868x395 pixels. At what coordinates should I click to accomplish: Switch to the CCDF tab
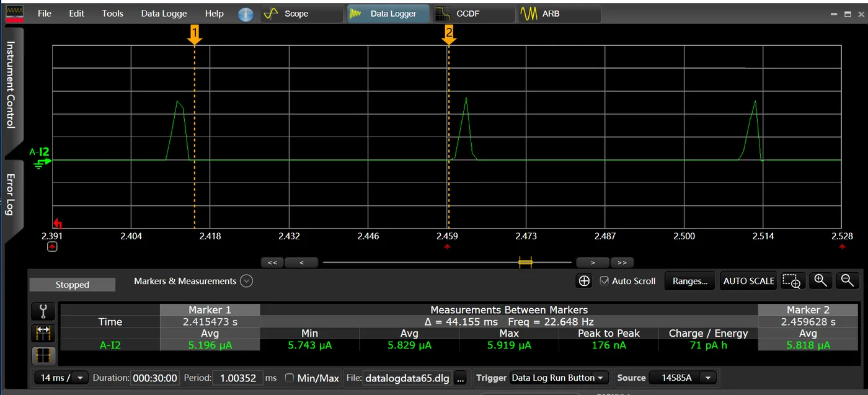pyautogui.click(x=474, y=14)
